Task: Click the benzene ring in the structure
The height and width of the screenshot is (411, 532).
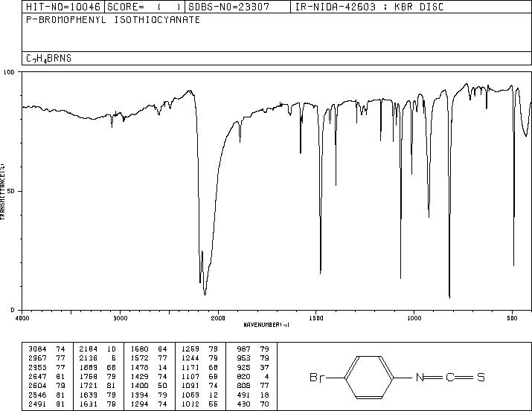Action: point(370,377)
